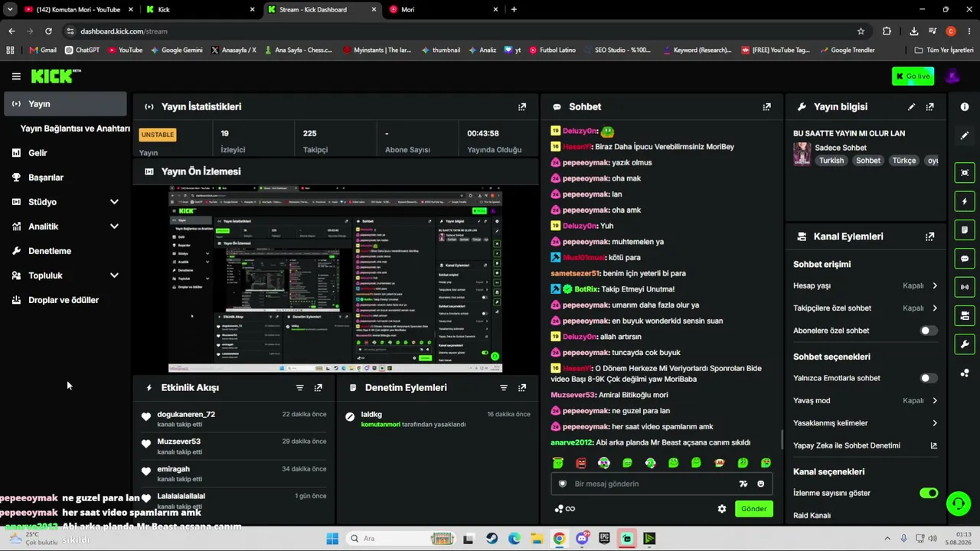
Task: Open Yavaş mod setting chevron
Action: [935, 401]
